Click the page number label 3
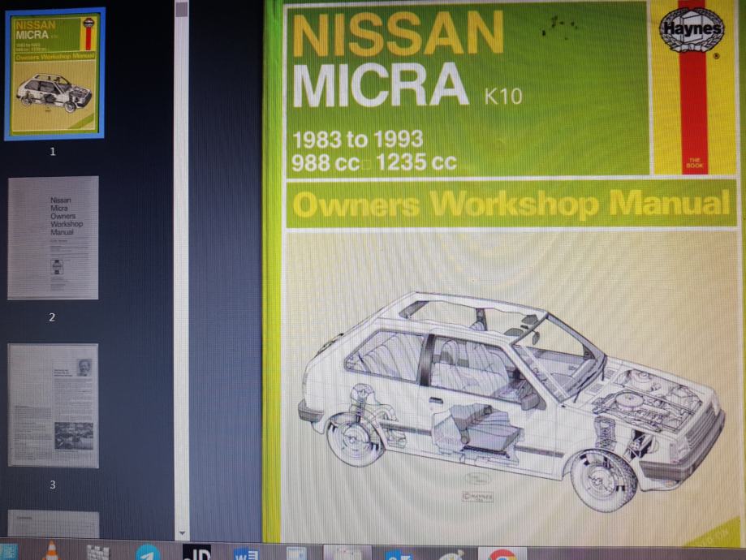746x560 pixels. 52,485
